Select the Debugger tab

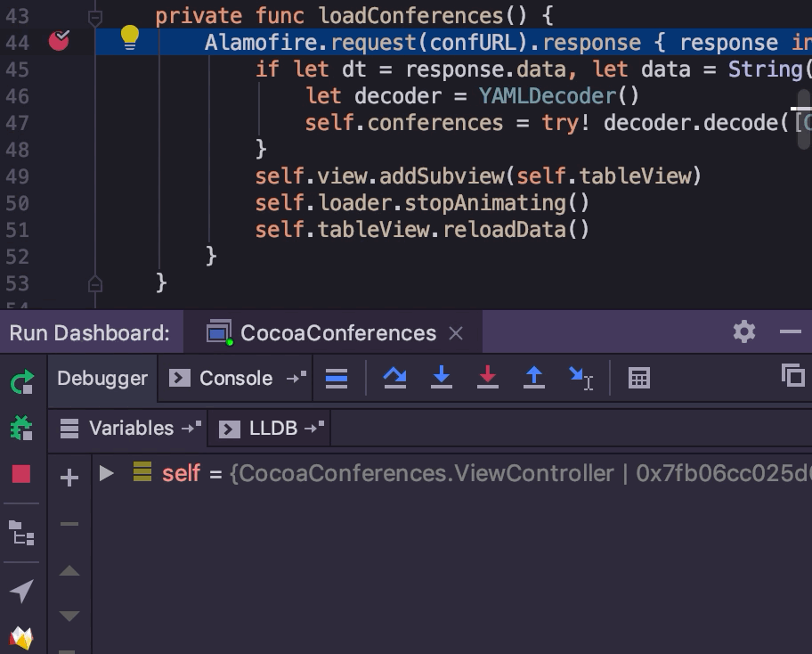coord(102,378)
